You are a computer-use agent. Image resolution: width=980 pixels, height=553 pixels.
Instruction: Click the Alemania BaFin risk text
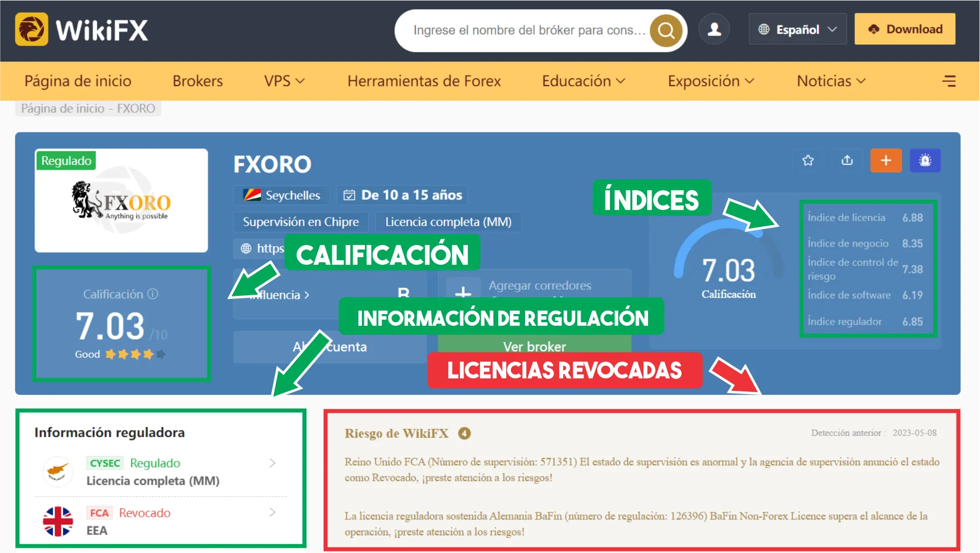click(x=636, y=524)
